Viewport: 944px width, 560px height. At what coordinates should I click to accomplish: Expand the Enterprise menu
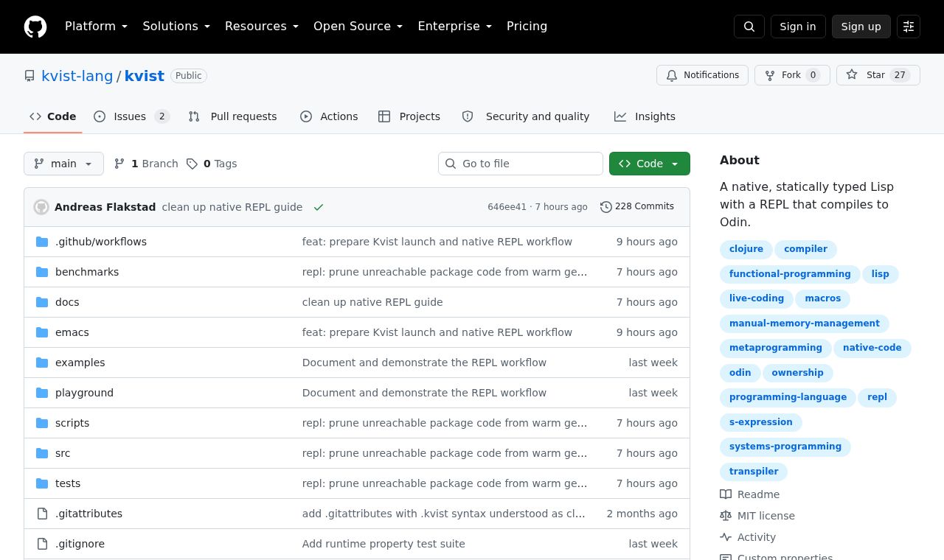[x=455, y=27]
